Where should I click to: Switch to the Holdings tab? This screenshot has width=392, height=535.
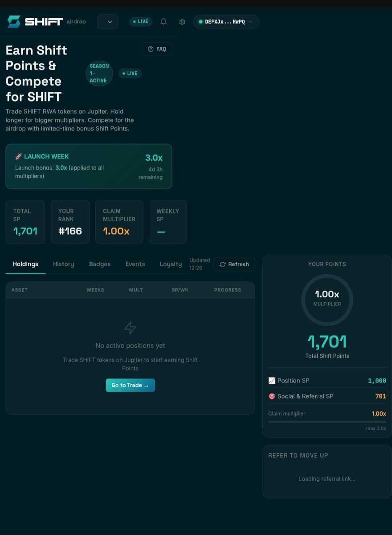point(25,264)
